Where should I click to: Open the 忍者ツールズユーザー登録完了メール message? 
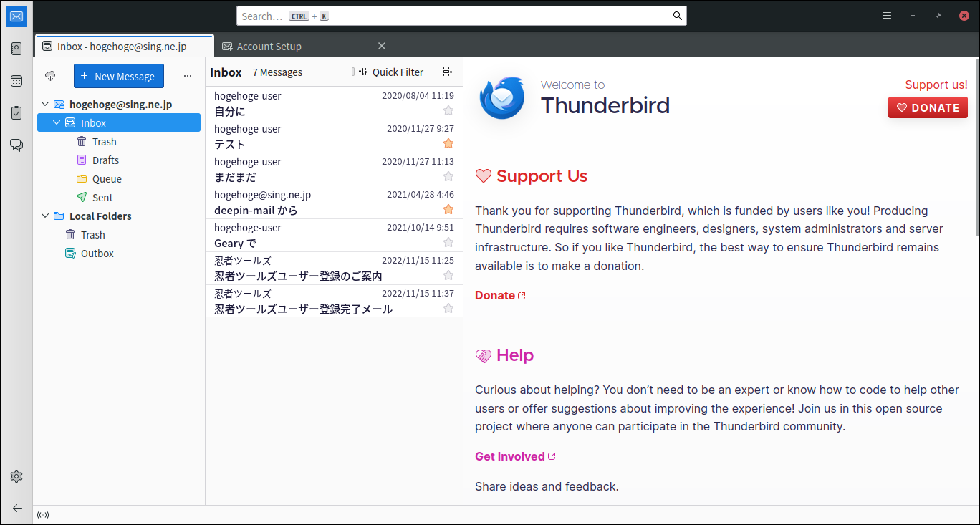(334, 302)
